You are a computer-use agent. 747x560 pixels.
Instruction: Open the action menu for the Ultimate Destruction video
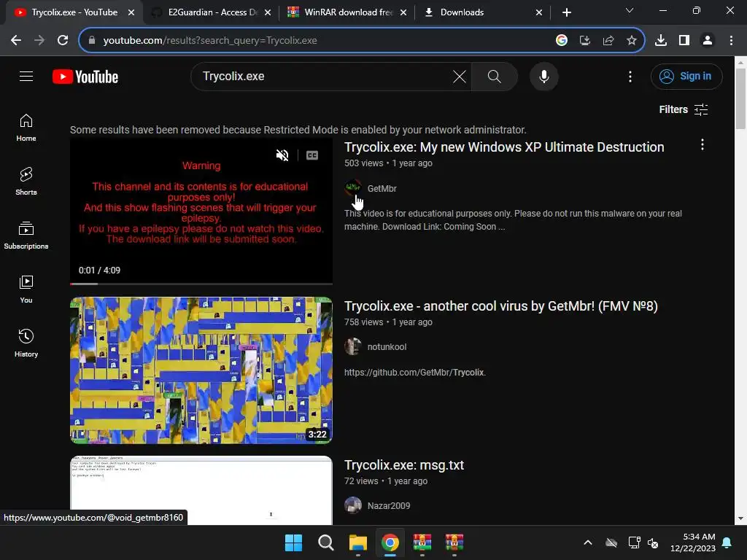(703, 145)
